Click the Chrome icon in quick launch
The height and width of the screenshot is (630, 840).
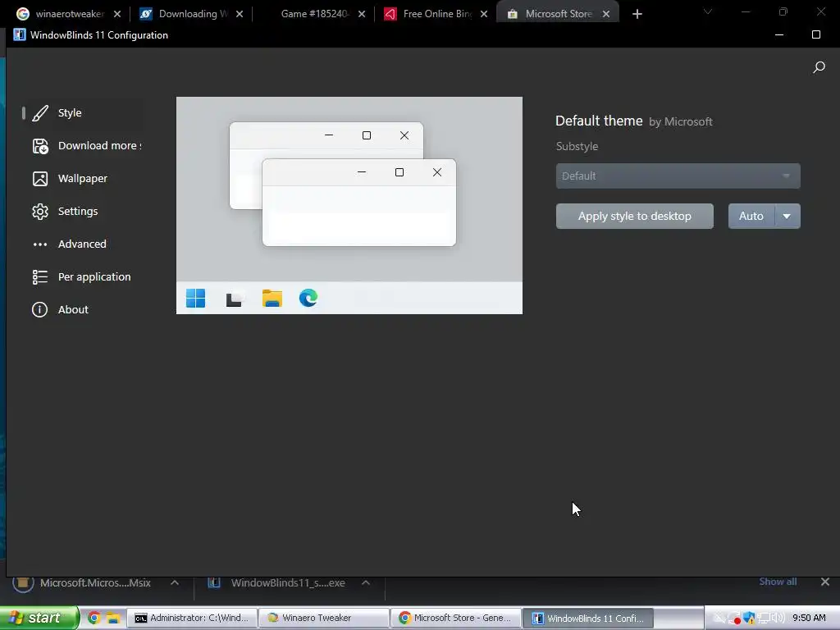tap(94, 618)
